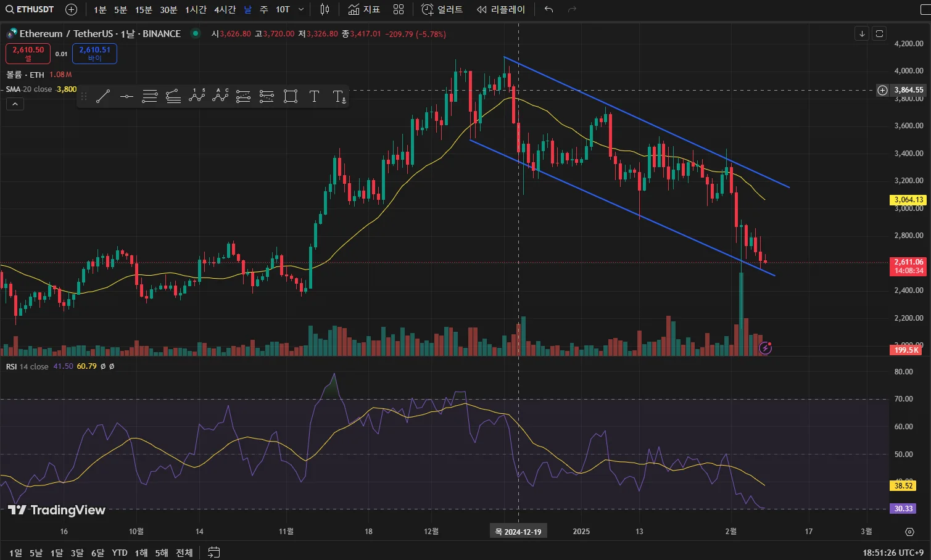Select the first position projection tool
Screen dimensions: 931x560
pyautogui.click(x=244, y=96)
